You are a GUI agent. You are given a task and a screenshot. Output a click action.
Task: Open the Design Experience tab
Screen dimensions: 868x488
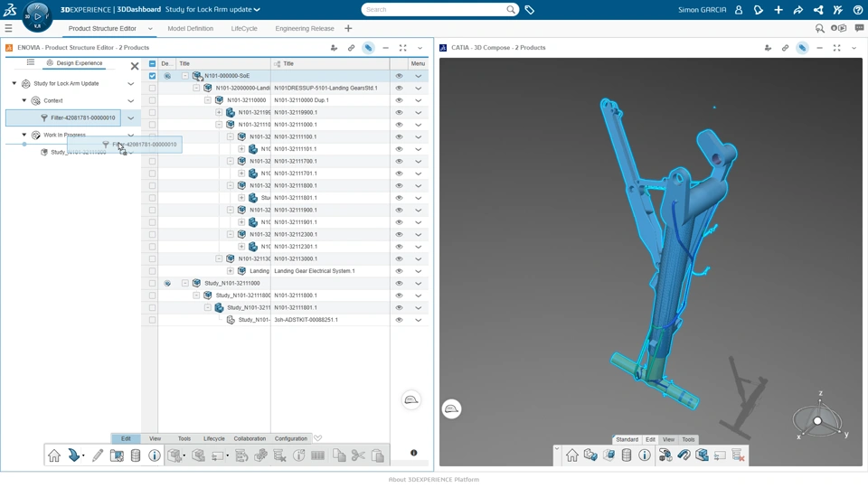(x=74, y=63)
